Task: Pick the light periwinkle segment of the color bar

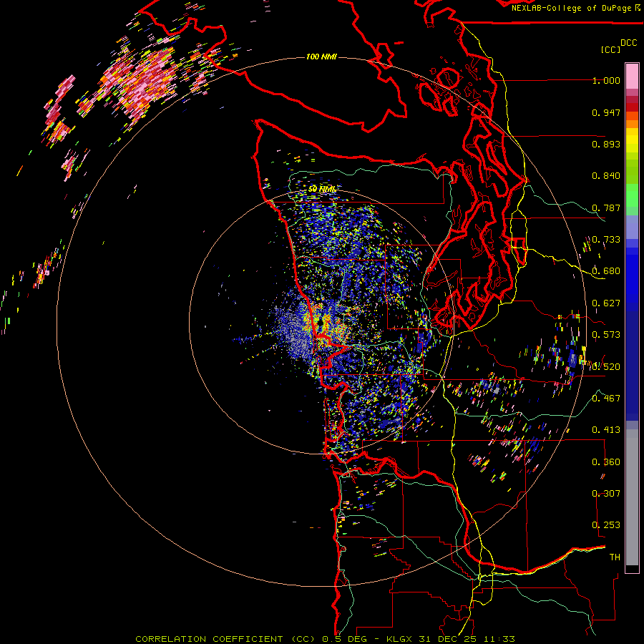Action: (632, 227)
